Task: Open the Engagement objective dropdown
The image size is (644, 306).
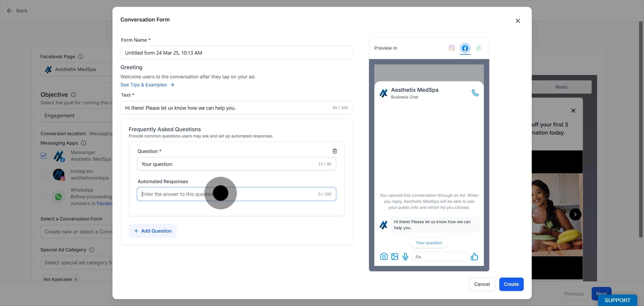Action: tap(76, 116)
